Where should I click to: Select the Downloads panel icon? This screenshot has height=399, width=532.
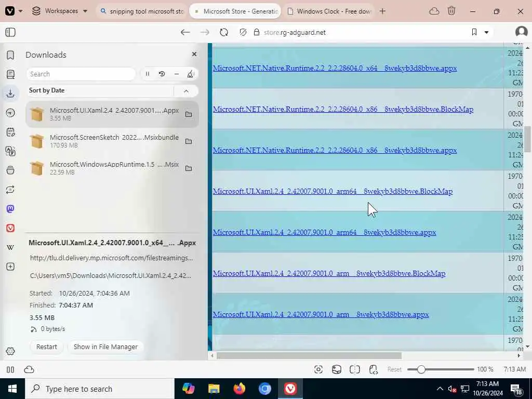pos(10,94)
